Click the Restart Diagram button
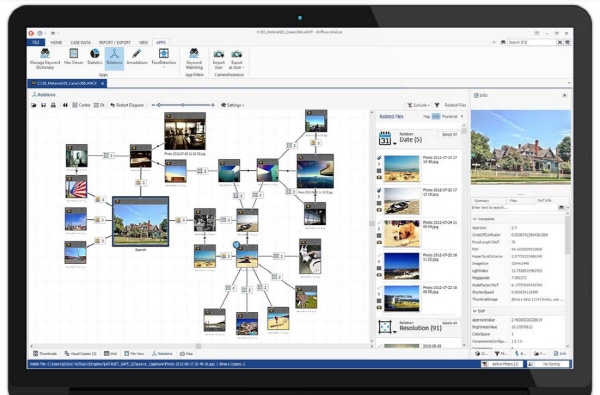 point(127,105)
